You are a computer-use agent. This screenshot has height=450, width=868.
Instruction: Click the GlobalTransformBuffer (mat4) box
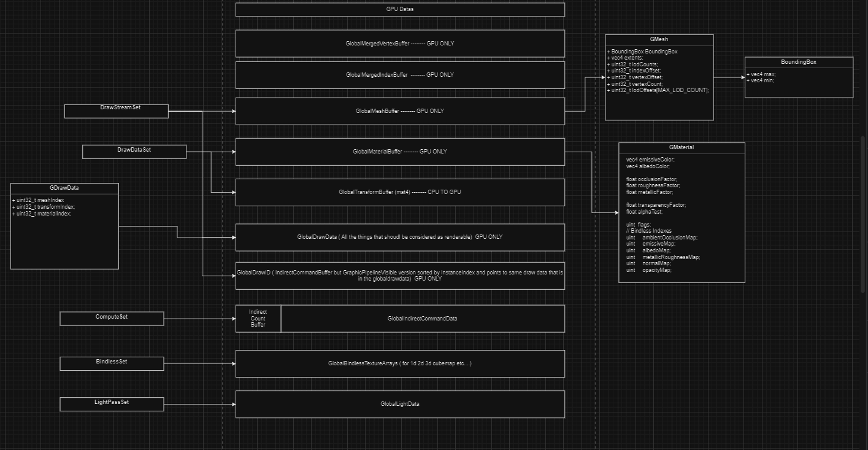tap(399, 192)
